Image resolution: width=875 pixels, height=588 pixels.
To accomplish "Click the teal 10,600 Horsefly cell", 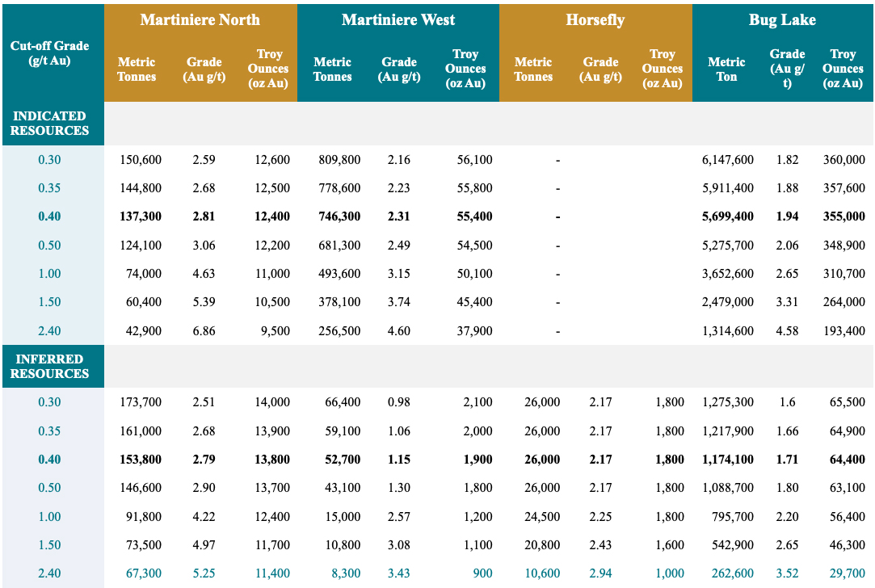I will (x=542, y=573).
